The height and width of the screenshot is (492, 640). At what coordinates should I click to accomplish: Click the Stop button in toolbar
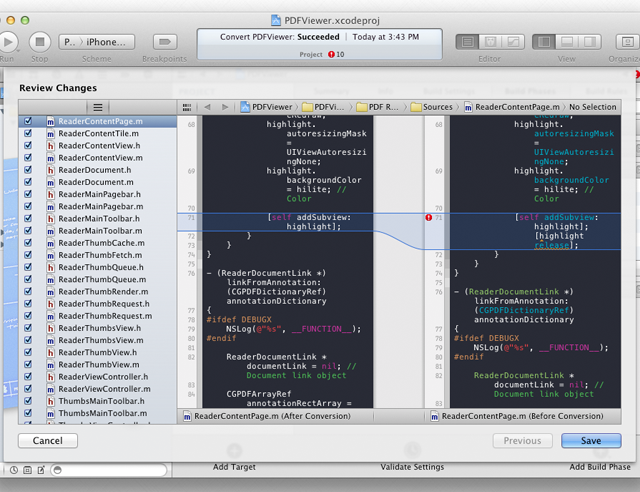(x=40, y=42)
